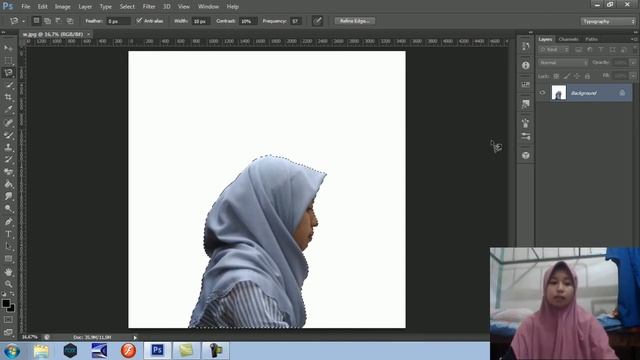The width and height of the screenshot is (640, 360).
Task: Open the Filter menu
Action: point(149,7)
